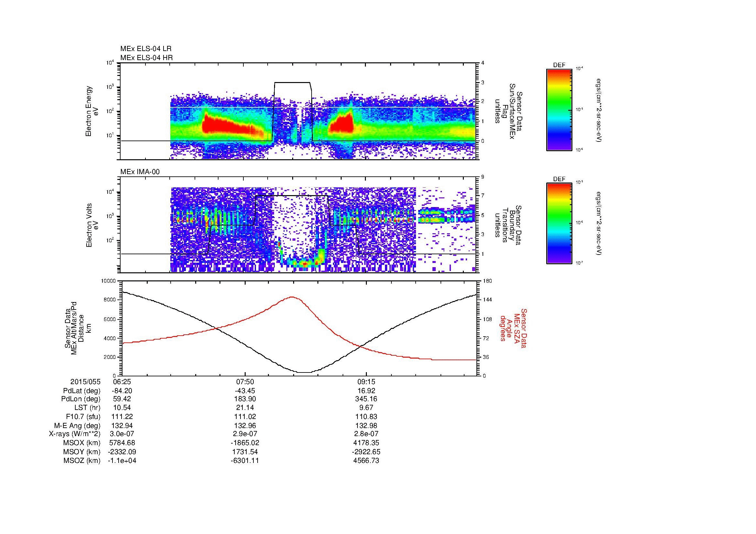This screenshot has width=756, height=534.
Task: Click the time tick label '09:15'
Action: pyautogui.click(x=366, y=382)
